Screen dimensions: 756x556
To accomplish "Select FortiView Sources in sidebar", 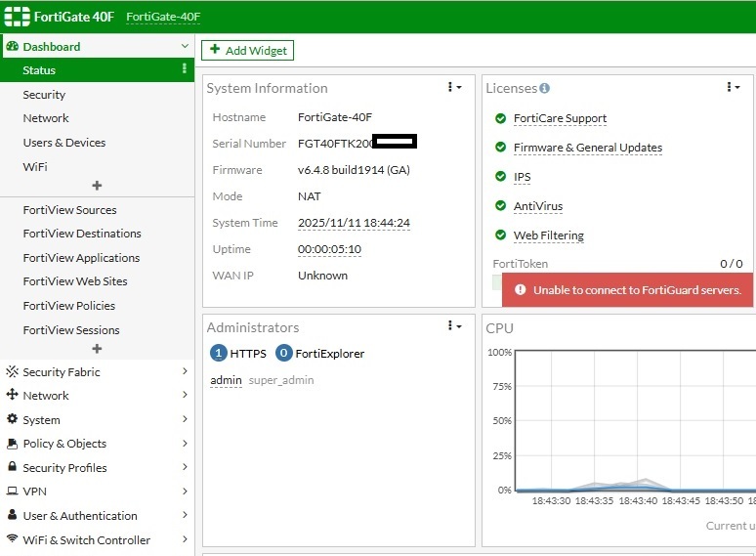I will tap(69, 210).
